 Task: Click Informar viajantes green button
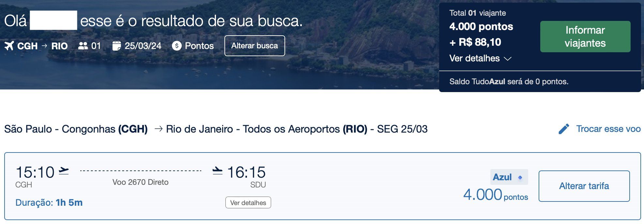click(x=585, y=37)
